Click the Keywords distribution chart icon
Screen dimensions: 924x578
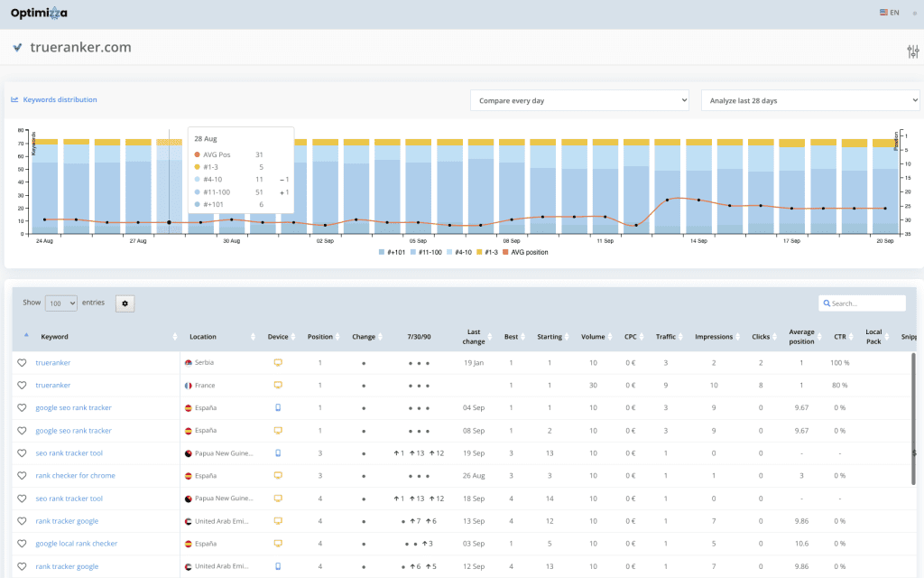point(14,99)
